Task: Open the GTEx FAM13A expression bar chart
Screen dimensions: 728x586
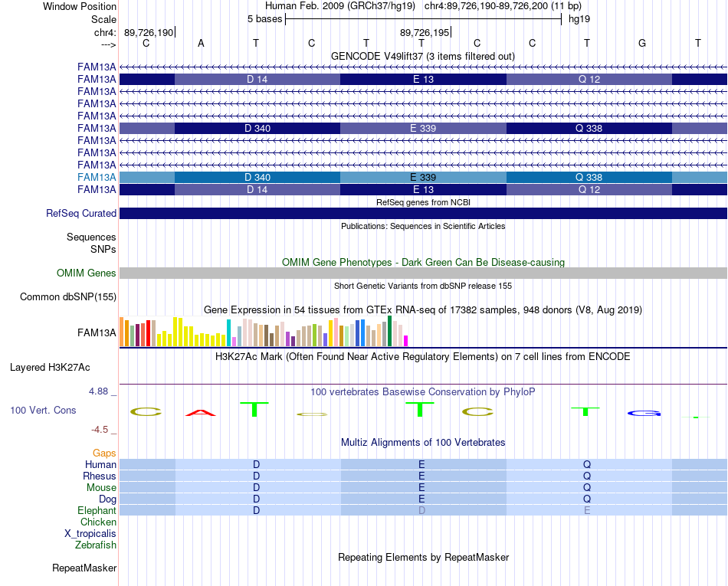Action: tap(264, 331)
